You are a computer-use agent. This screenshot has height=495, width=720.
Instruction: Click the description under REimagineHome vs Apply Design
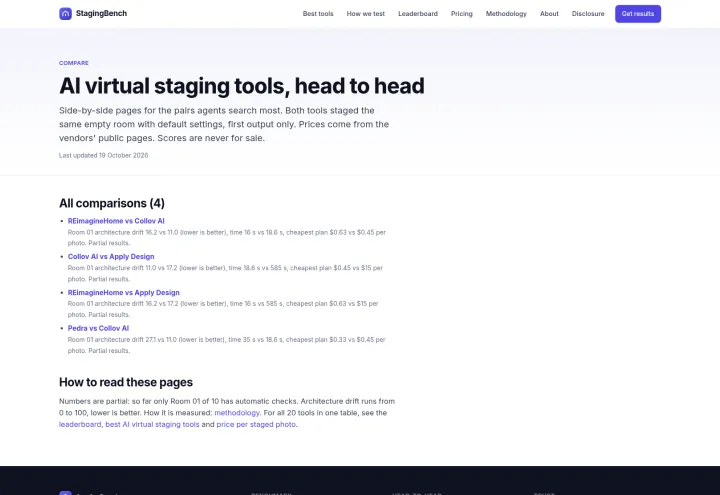pyautogui.click(x=223, y=309)
